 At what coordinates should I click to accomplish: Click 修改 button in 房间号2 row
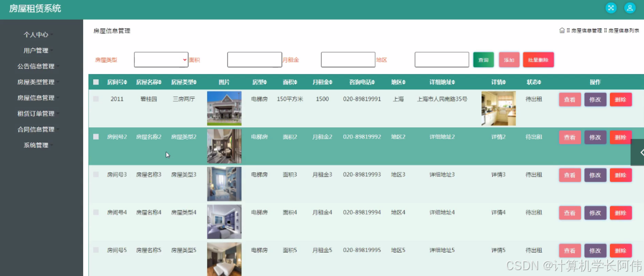(596, 137)
